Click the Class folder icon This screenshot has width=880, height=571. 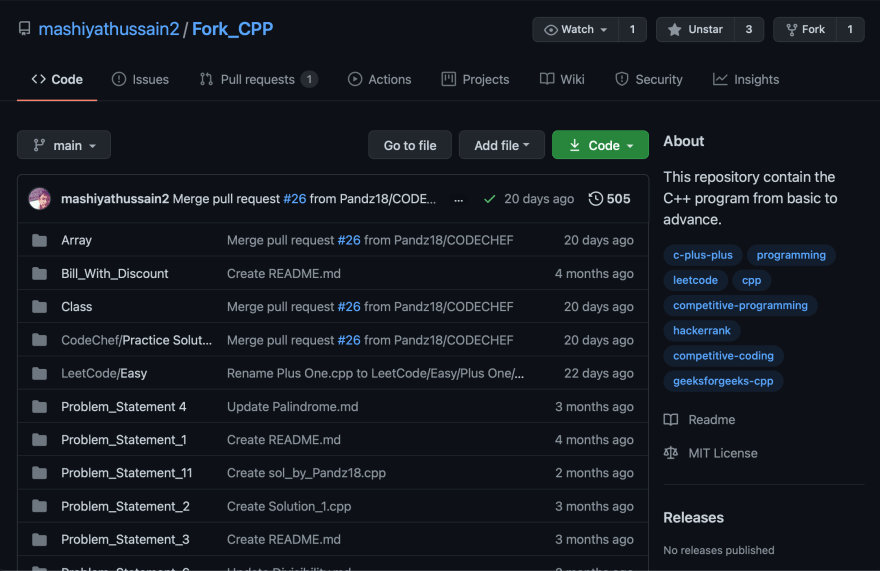tap(39, 307)
